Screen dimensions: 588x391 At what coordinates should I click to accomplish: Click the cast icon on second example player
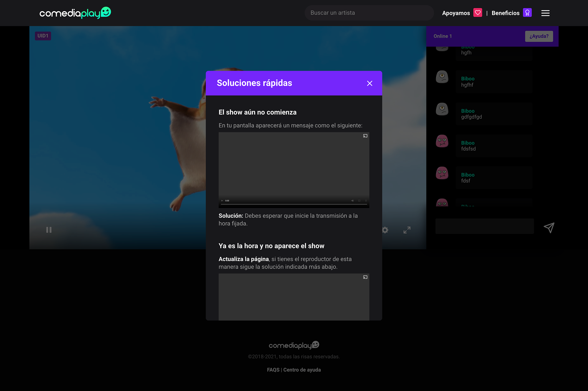tap(365, 277)
